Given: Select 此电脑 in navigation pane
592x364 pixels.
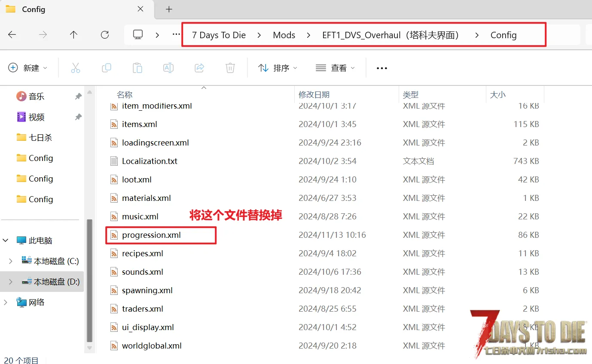Looking at the screenshot, I should [x=40, y=240].
